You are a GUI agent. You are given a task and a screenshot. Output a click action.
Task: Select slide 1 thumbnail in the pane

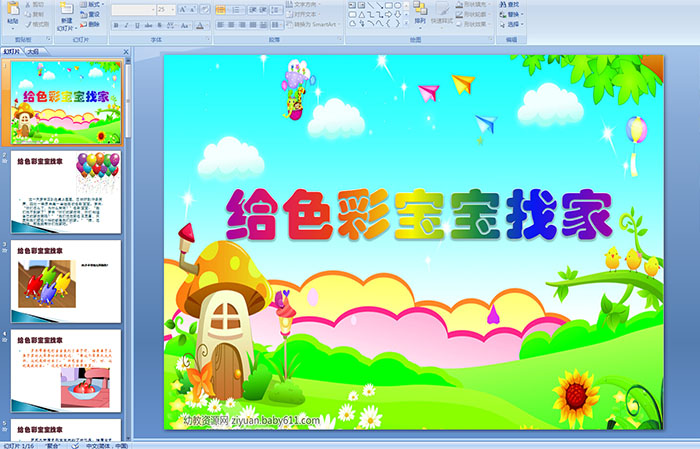pos(66,103)
